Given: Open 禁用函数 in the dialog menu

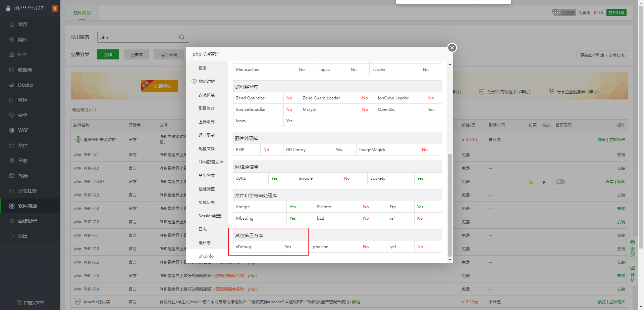Looking at the screenshot, I should [207, 175].
